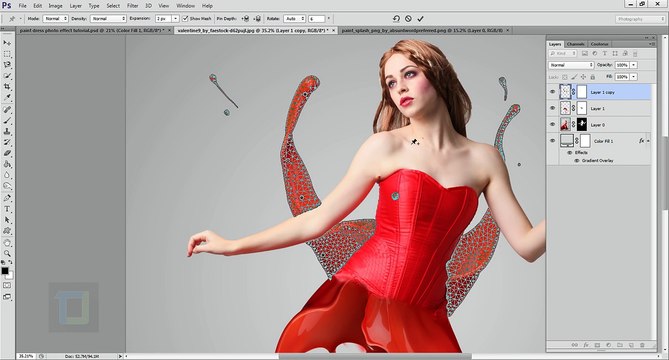This screenshot has width=669, height=360.
Task: Hide Layer 1 copy visibility eye
Action: pos(553,92)
